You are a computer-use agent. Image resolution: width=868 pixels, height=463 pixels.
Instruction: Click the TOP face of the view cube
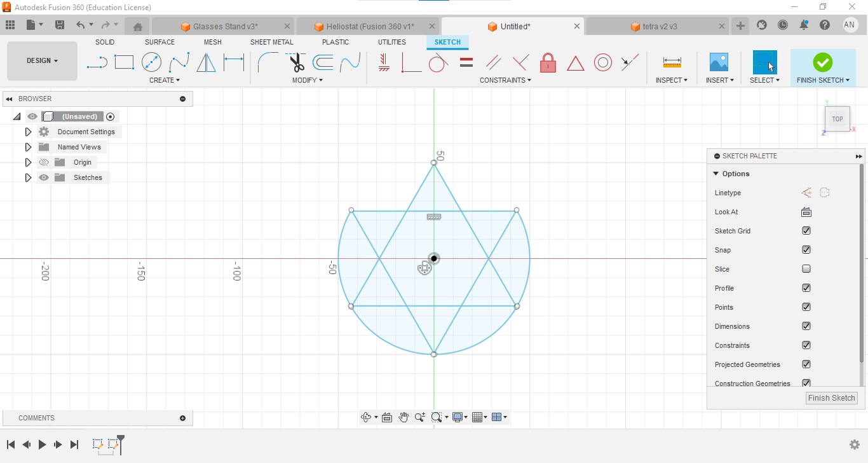point(837,119)
